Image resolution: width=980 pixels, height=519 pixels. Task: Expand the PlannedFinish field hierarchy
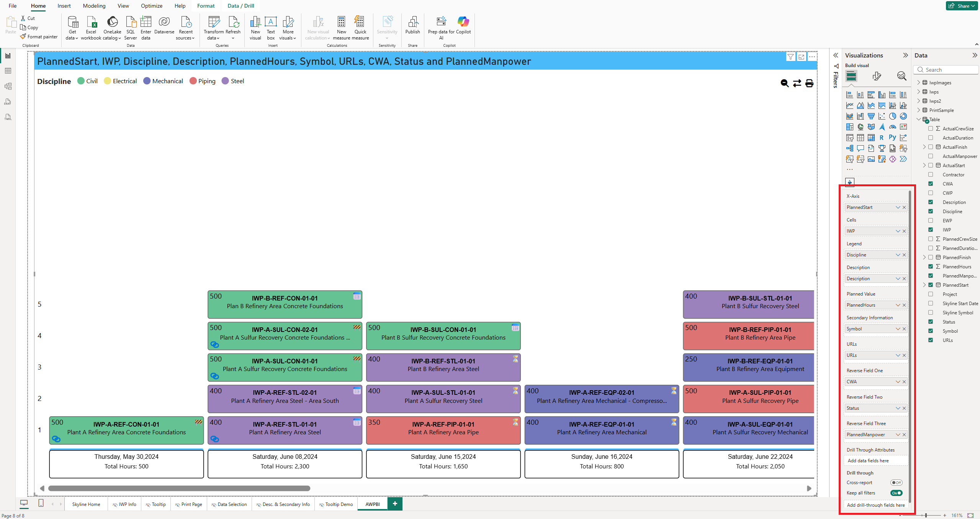(x=924, y=257)
